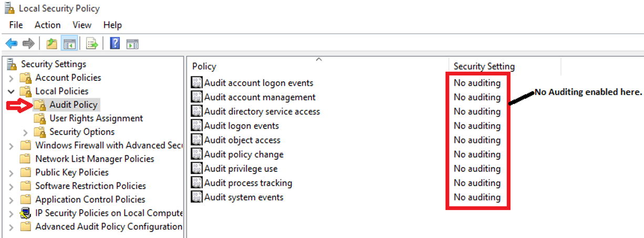
Task: Click the Up one level folder icon
Action: [51, 44]
